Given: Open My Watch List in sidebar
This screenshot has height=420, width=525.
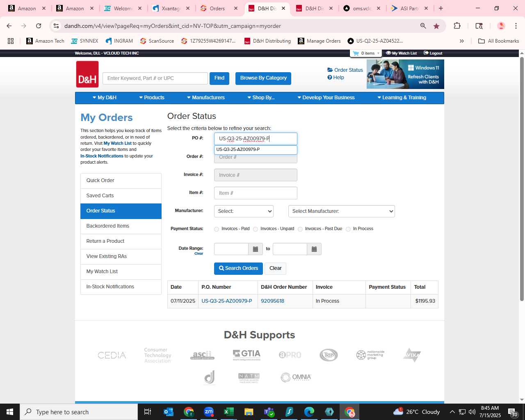Looking at the screenshot, I should coord(121,272).
